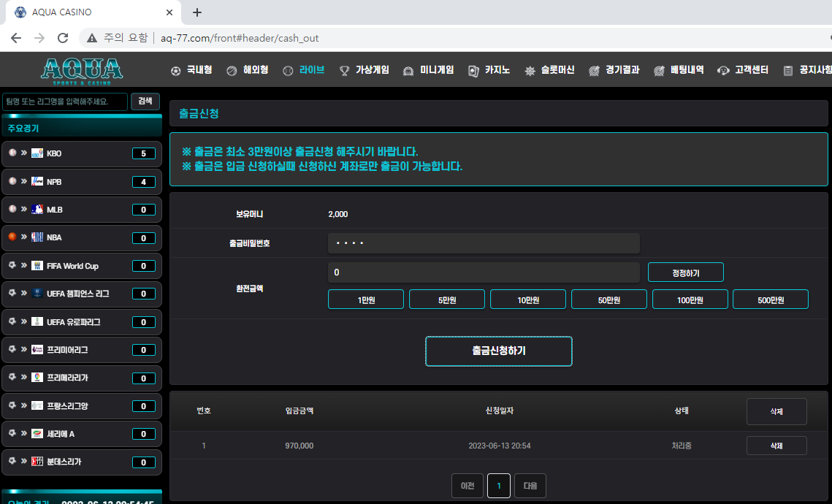This screenshot has width=832, height=504.
Task: Expand the FIFA World Cup league row
Action: [x=81, y=266]
